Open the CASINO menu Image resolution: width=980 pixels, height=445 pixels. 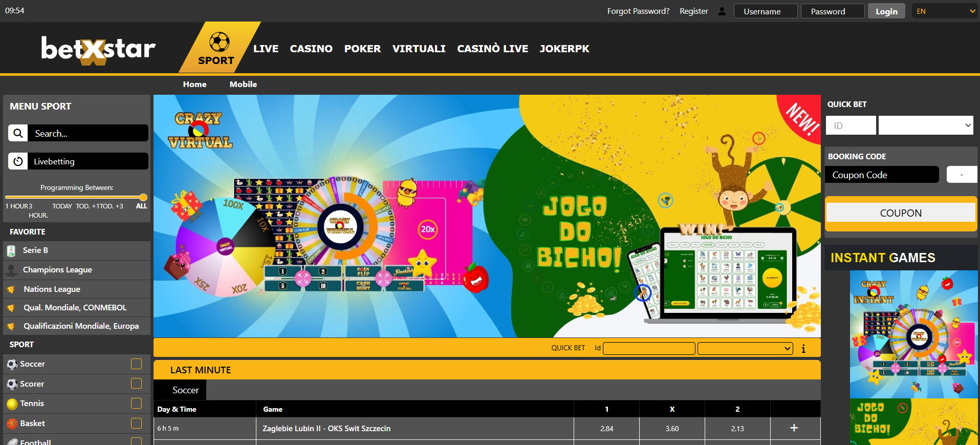coord(311,49)
